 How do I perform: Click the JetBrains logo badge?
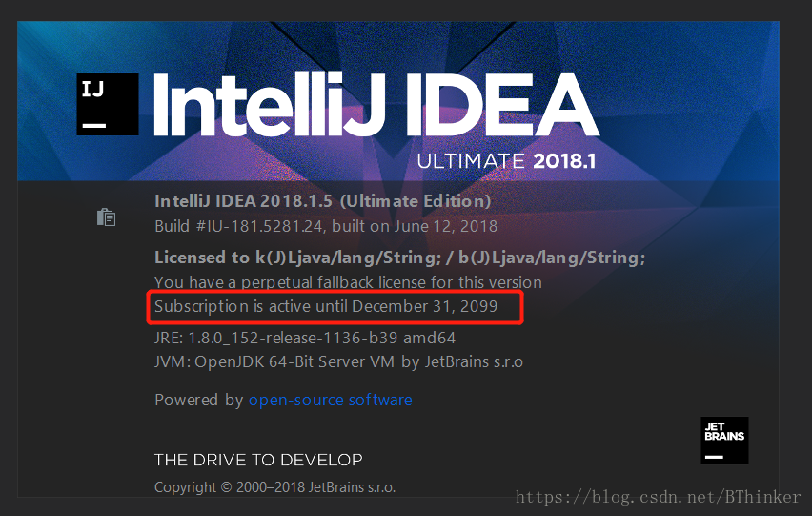pyautogui.click(x=724, y=441)
